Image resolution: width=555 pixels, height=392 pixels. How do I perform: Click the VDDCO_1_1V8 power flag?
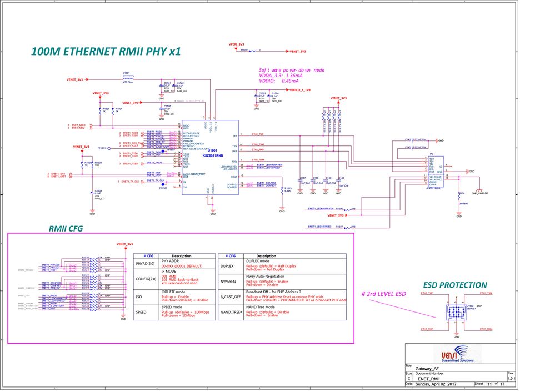click(x=298, y=90)
